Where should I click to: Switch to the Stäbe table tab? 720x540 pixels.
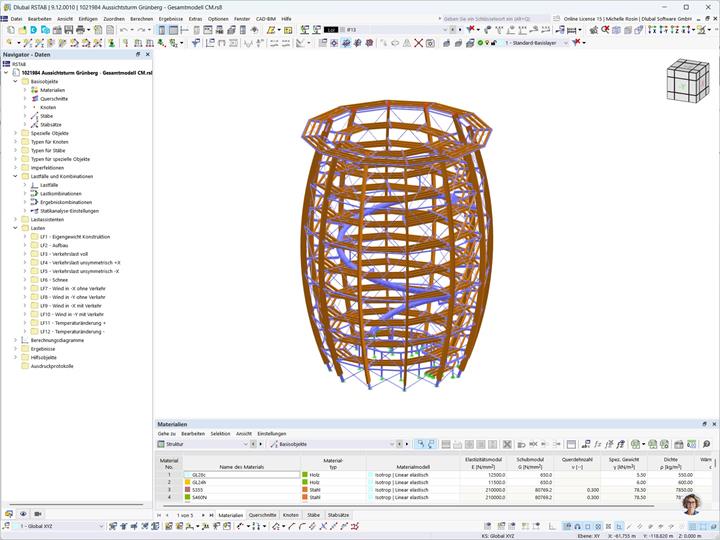click(x=313, y=515)
